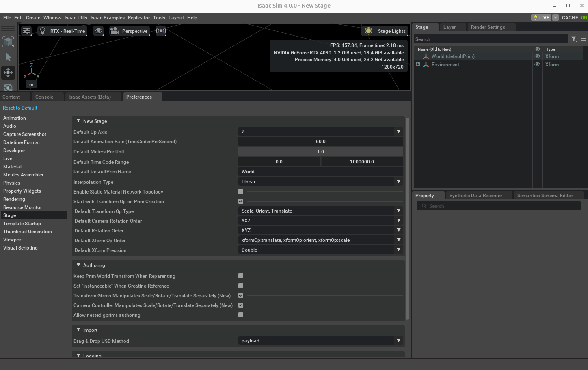The height and width of the screenshot is (370, 588).
Task: Collapse the New Stage section
Action: [x=78, y=121]
